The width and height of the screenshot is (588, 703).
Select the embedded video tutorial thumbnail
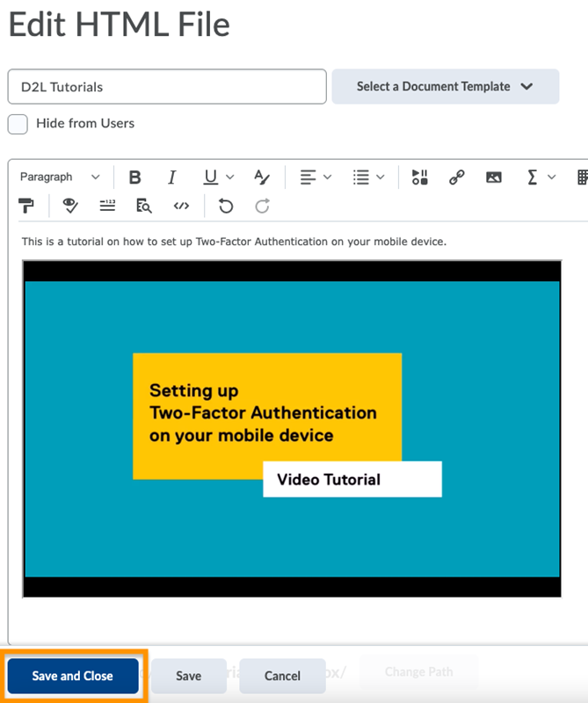click(292, 429)
